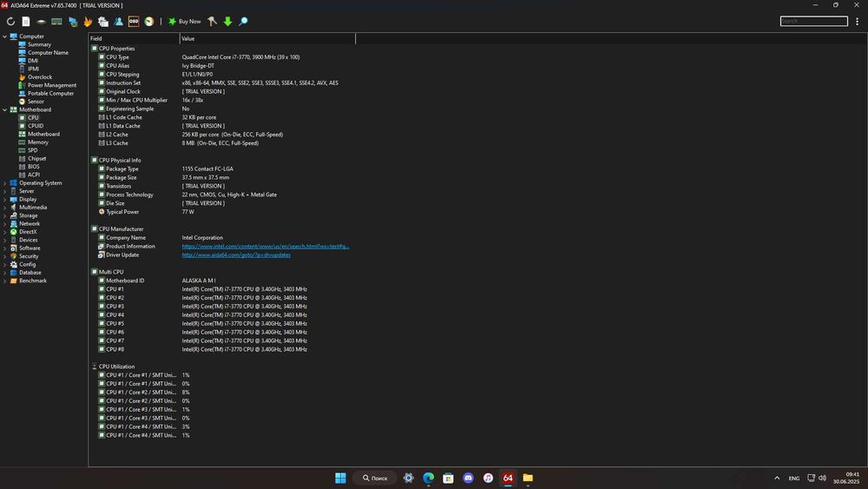Image resolution: width=868 pixels, height=489 pixels.
Task: Select Computer Name tree item
Action: (x=48, y=53)
